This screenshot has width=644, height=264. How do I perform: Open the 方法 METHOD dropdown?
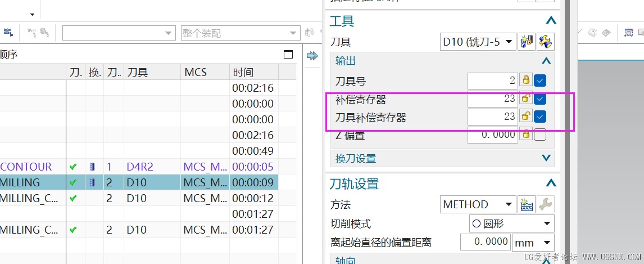(478, 204)
